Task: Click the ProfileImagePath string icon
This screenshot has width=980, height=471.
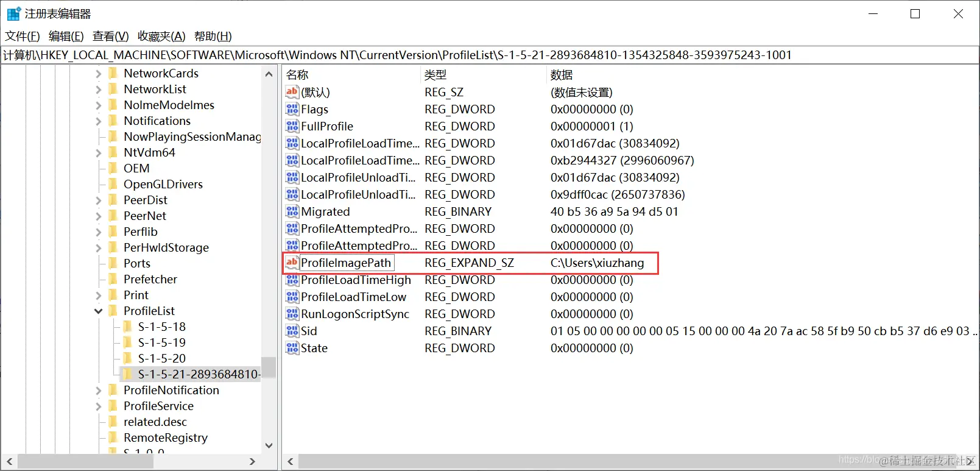Action: [x=292, y=263]
